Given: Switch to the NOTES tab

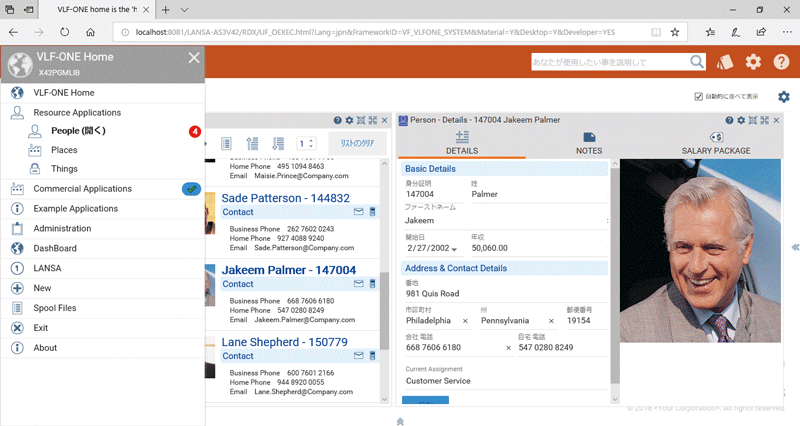Looking at the screenshot, I should tap(589, 142).
